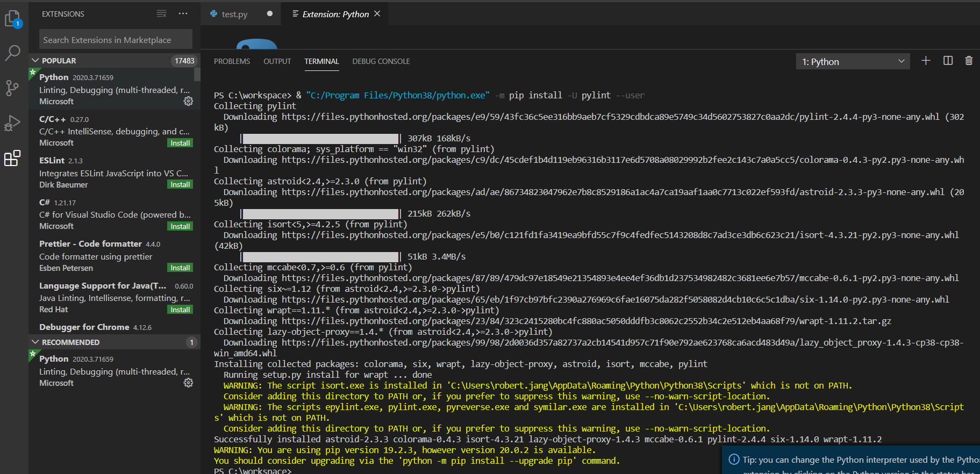Install Language Support for Java extension
The image size is (980, 474).
(x=180, y=310)
